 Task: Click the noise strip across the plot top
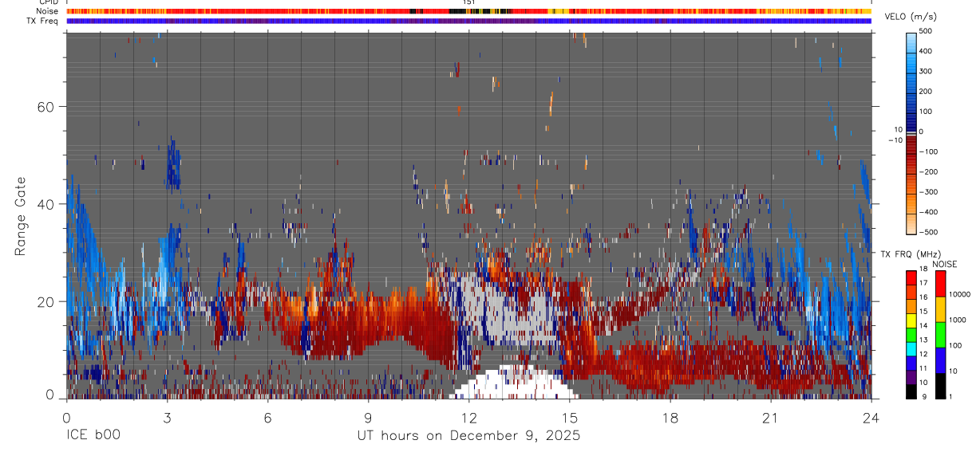point(468,11)
